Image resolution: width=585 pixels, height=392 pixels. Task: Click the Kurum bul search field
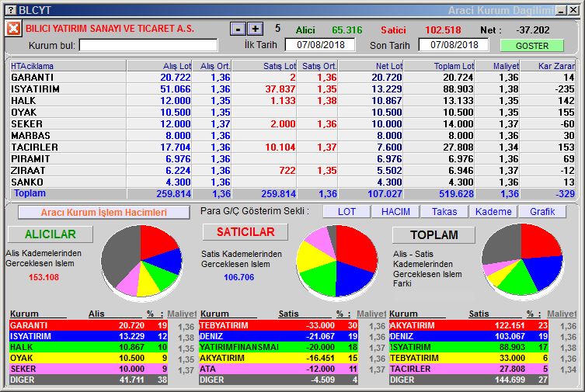148,46
